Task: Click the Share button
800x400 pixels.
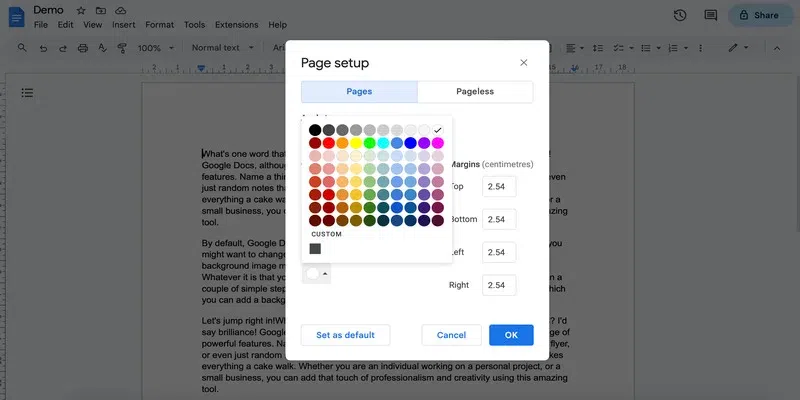Action: [761, 15]
